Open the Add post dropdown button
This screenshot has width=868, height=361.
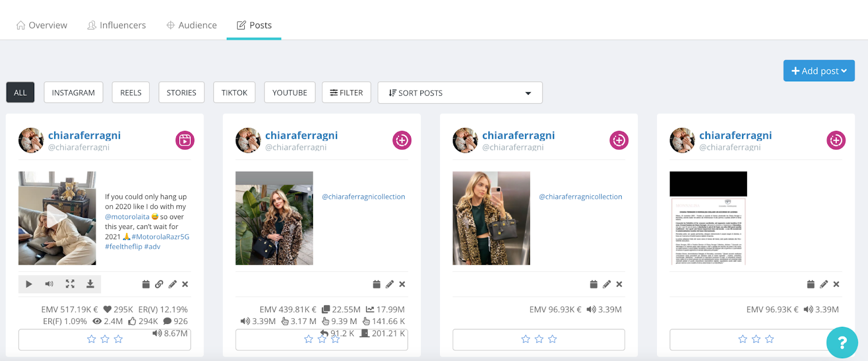coord(819,71)
